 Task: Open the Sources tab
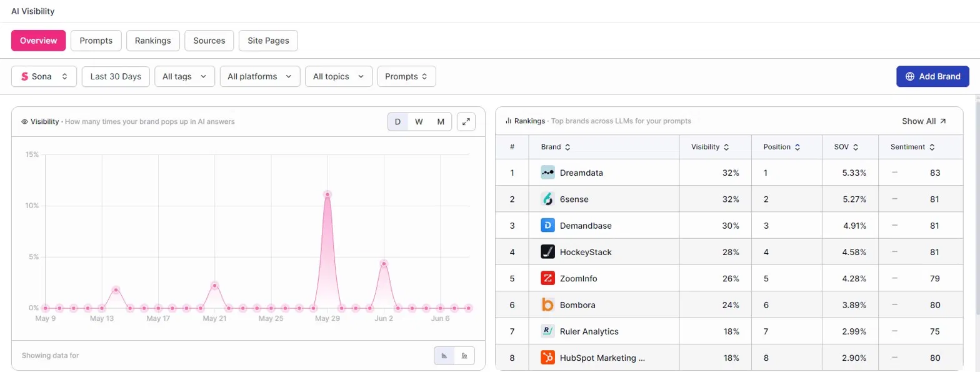coord(209,41)
